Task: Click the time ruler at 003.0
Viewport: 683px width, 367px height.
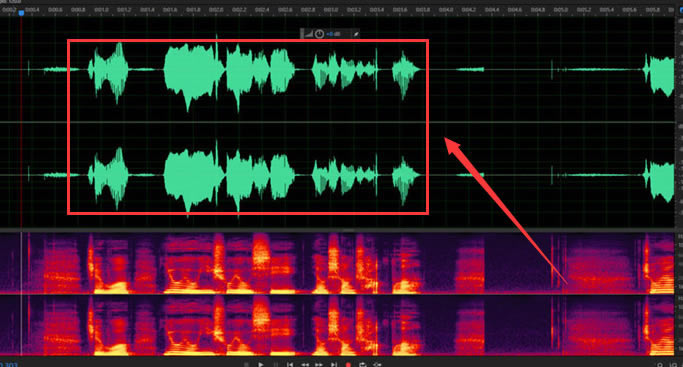Action: [331, 10]
